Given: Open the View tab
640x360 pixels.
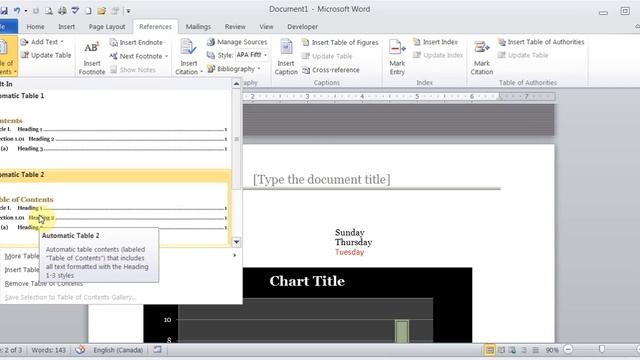Looking at the screenshot, I should tap(266, 27).
